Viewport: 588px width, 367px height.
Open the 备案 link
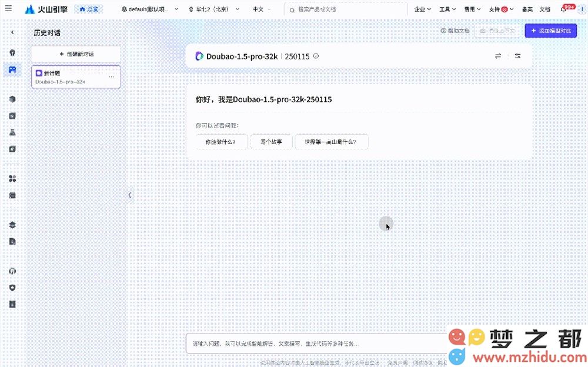[x=527, y=9]
